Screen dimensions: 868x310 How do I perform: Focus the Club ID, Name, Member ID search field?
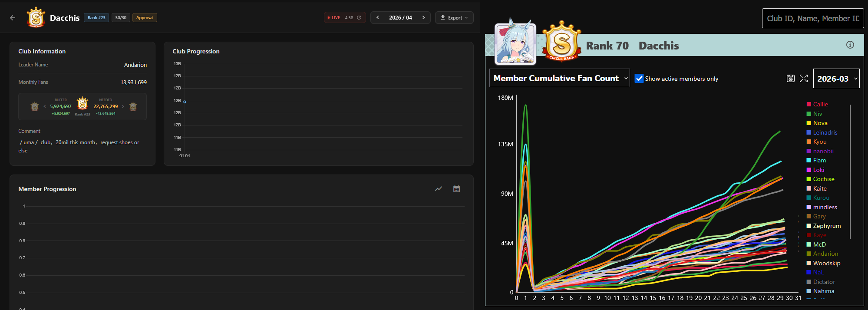coord(812,18)
